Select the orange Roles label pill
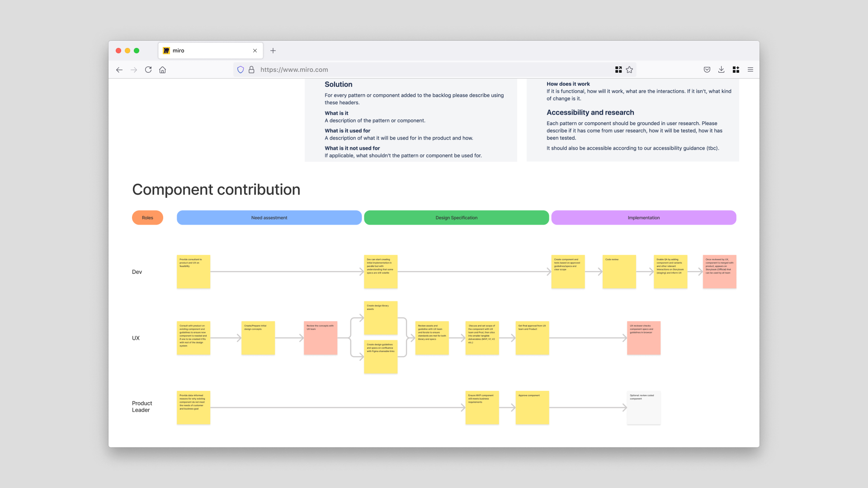Image resolution: width=868 pixels, height=488 pixels. pyautogui.click(x=147, y=218)
